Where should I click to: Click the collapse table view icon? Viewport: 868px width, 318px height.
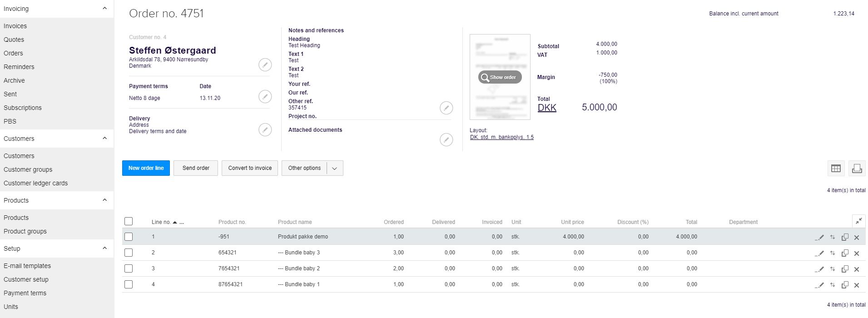[x=858, y=221]
